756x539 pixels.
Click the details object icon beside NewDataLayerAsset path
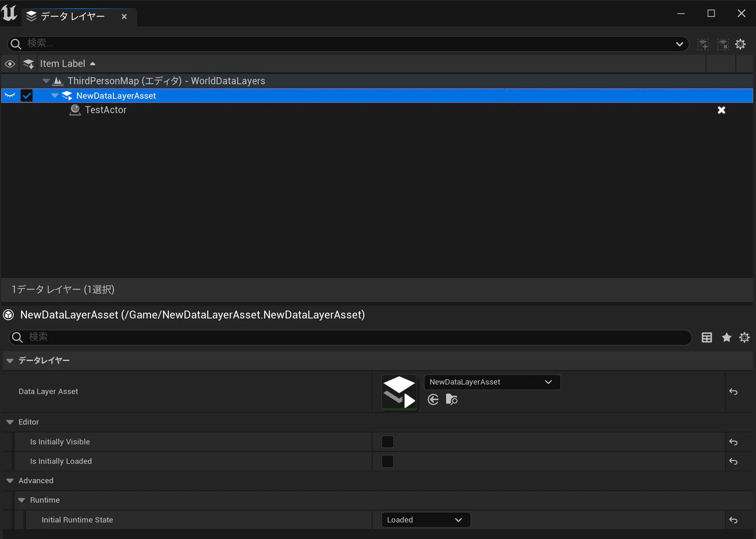9,315
